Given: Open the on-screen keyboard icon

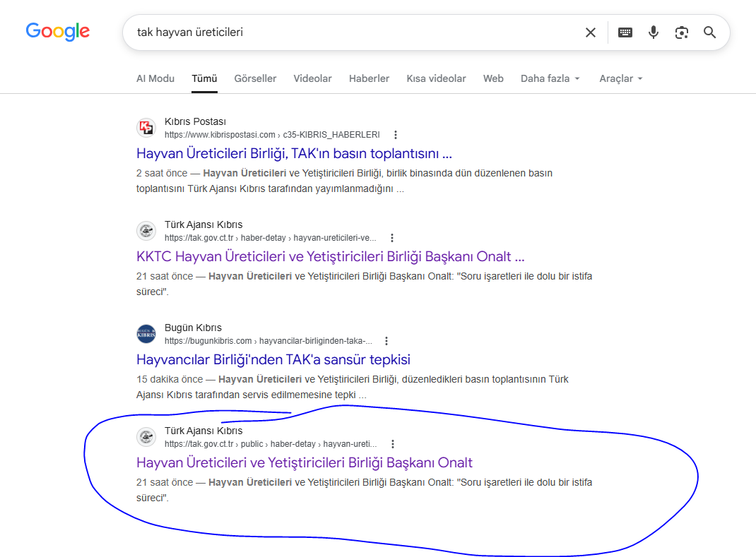Looking at the screenshot, I should (x=625, y=32).
